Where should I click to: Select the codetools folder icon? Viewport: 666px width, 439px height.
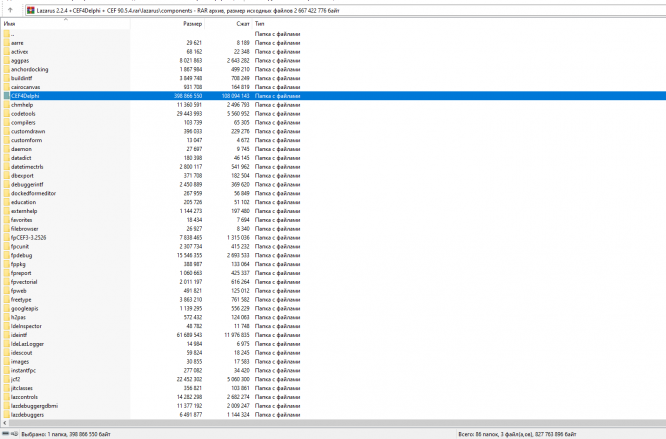pyautogui.click(x=6, y=114)
